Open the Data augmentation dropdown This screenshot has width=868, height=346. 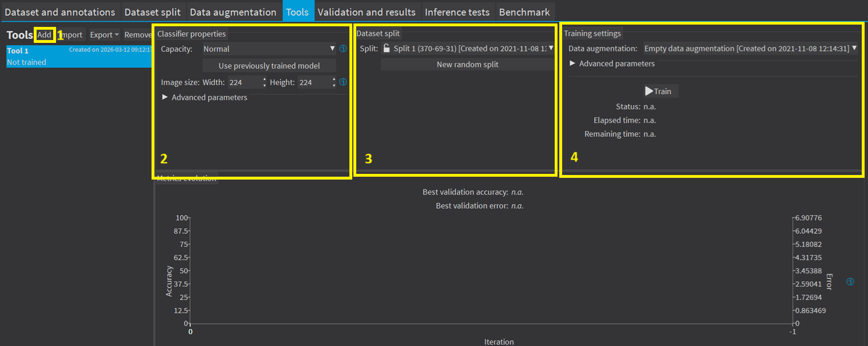tap(750, 49)
